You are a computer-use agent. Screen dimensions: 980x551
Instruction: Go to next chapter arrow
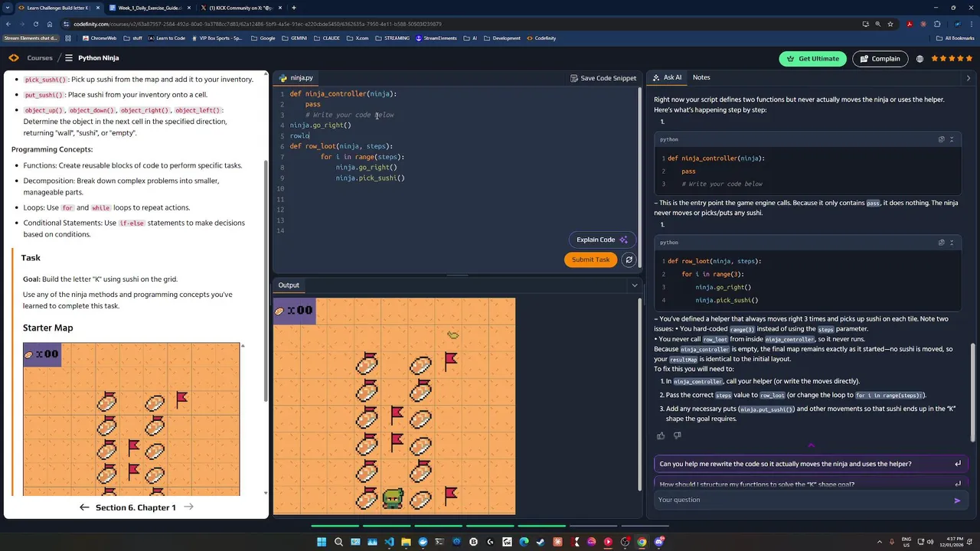pyautogui.click(x=188, y=507)
